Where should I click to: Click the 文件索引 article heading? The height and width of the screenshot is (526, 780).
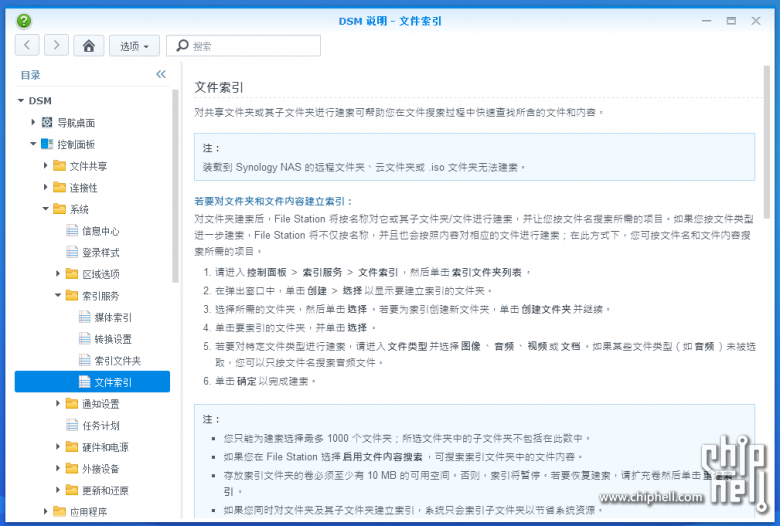click(x=218, y=88)
